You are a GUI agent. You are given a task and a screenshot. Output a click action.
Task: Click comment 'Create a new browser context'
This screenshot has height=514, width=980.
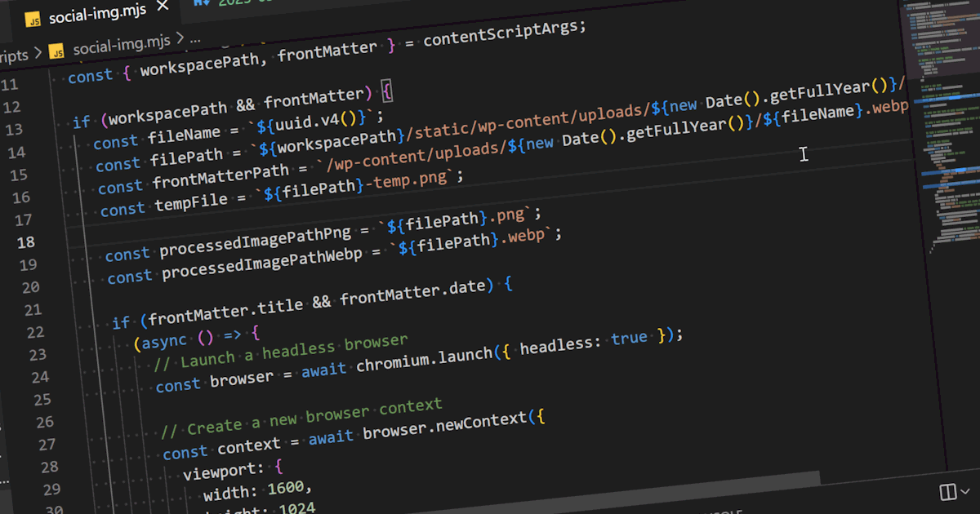coord(301,417)
